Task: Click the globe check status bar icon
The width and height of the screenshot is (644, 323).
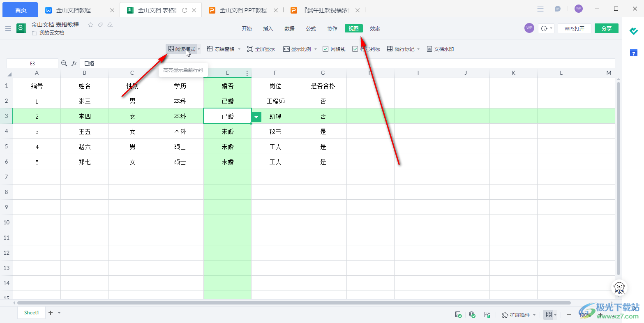Action: tap(472, 315)
